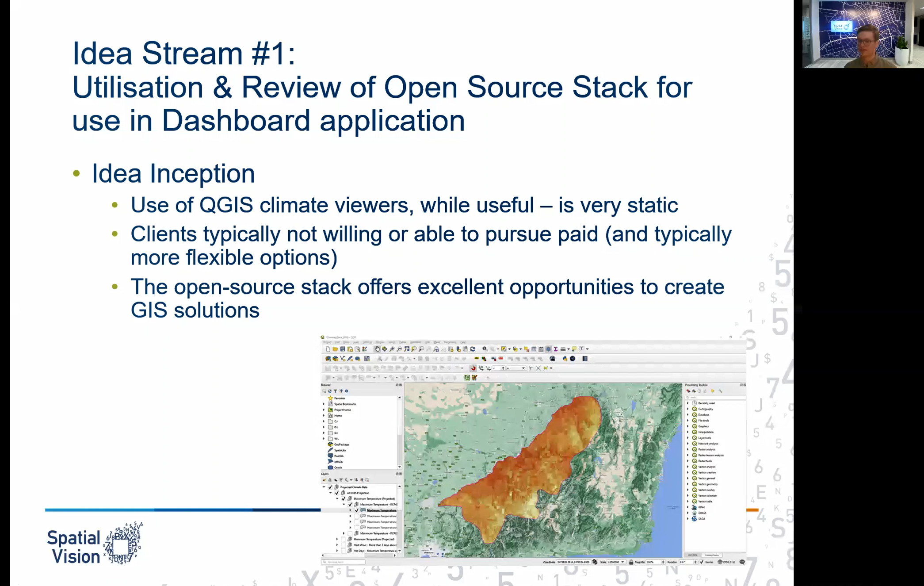924x586 pixels.
Task: Click the Statistical Summary sigma icon
Action: (x=556, y=349)
